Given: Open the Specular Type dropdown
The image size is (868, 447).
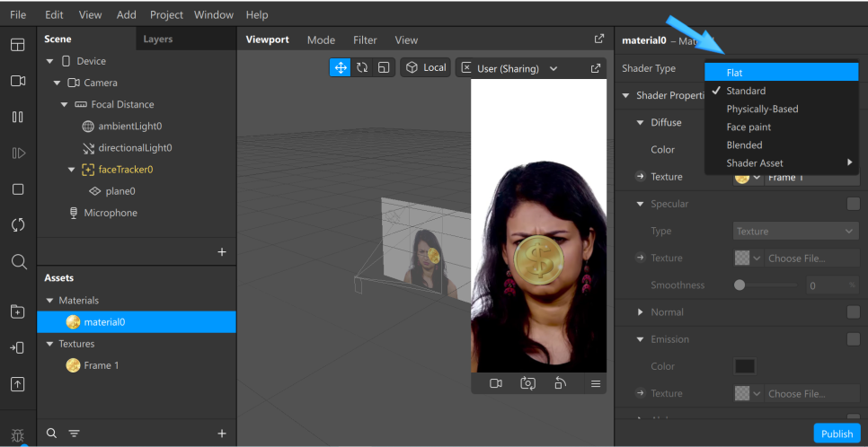Looking at the screenshot, I should click(796, 232).
